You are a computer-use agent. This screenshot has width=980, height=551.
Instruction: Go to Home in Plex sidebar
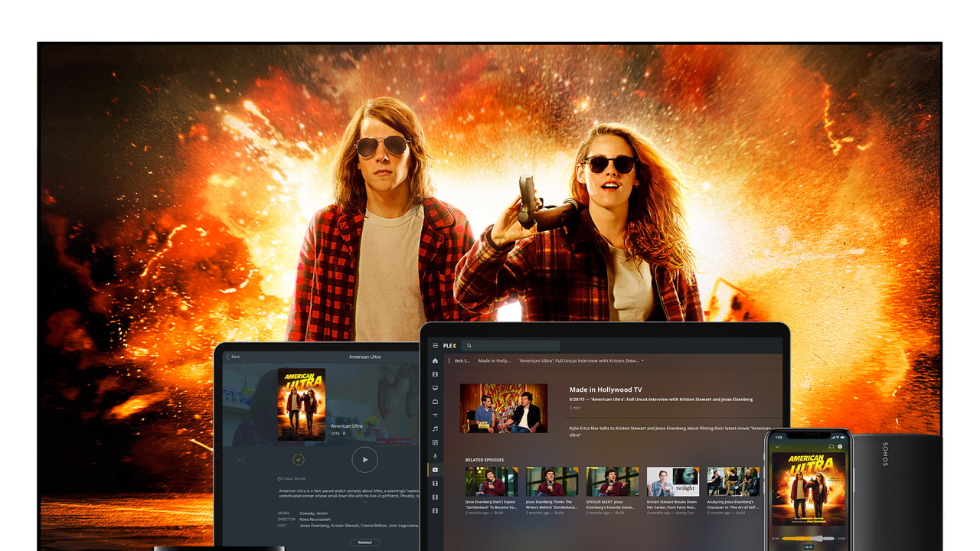click(x=436, y=360)
